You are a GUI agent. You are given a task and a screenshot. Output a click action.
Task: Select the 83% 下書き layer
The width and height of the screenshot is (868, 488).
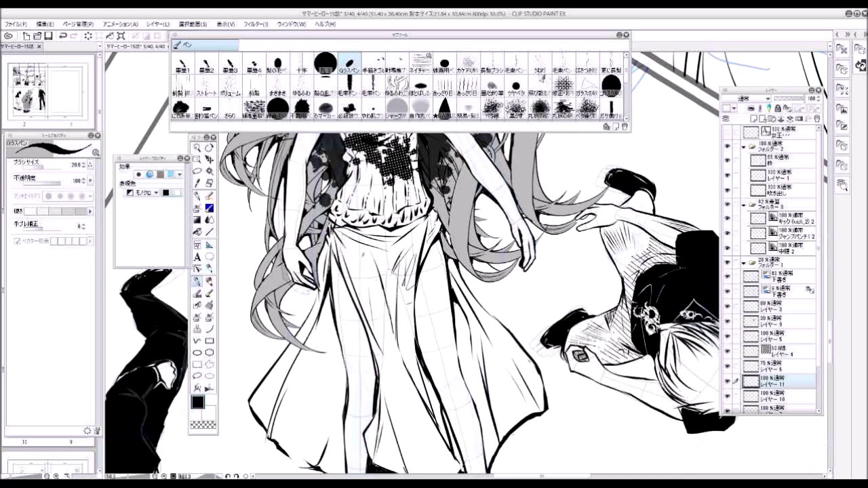tap(780, 277)
